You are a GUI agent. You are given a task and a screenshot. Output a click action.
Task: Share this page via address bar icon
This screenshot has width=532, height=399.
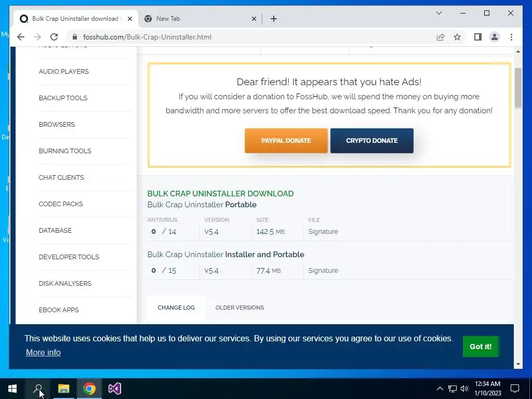point(441,37)
